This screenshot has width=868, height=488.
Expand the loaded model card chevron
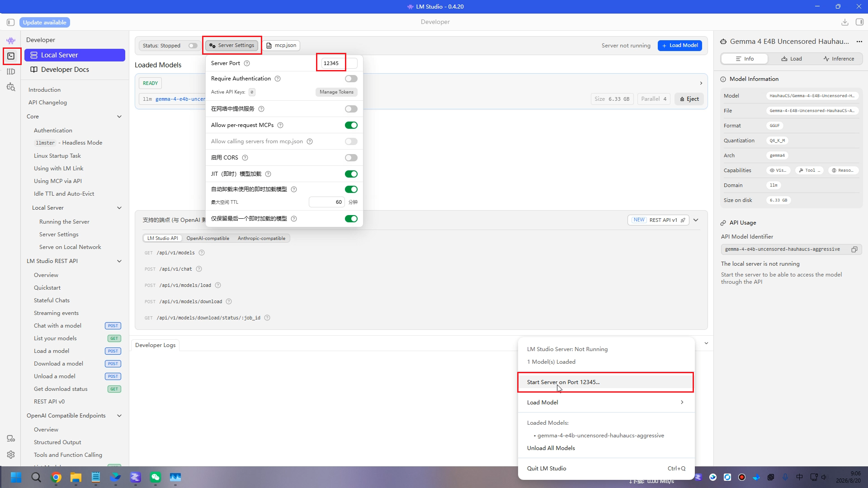(701, 83)
